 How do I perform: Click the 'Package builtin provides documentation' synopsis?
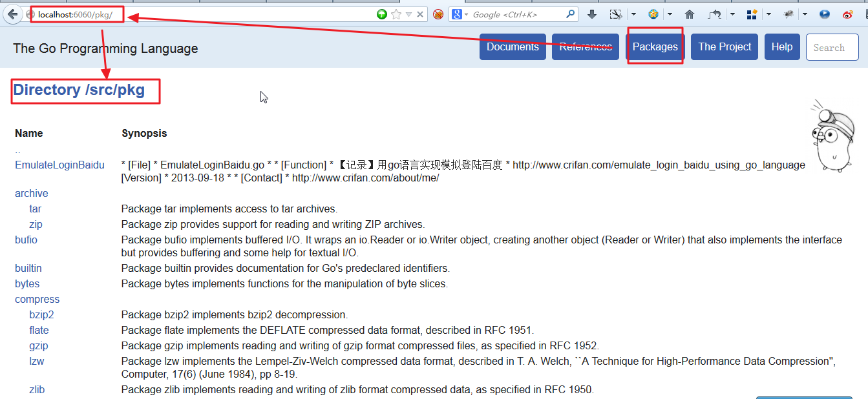pyautogui.click(x=286, y=268)
